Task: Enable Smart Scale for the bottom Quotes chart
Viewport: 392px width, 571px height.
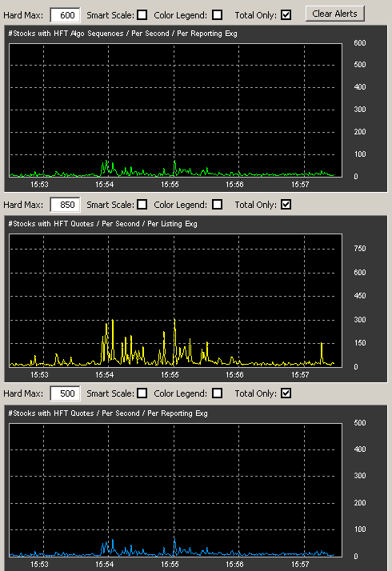Action: click(x=142, y=393)
